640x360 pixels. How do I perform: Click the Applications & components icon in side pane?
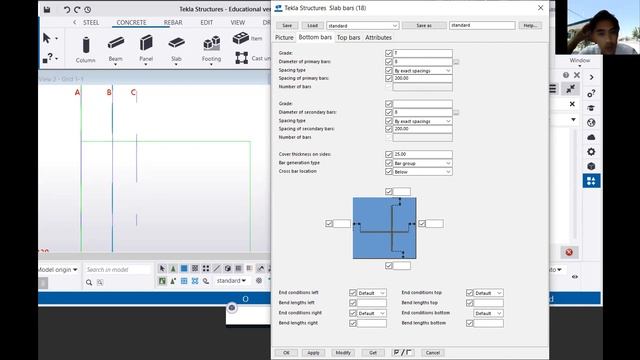pos(591,181)
